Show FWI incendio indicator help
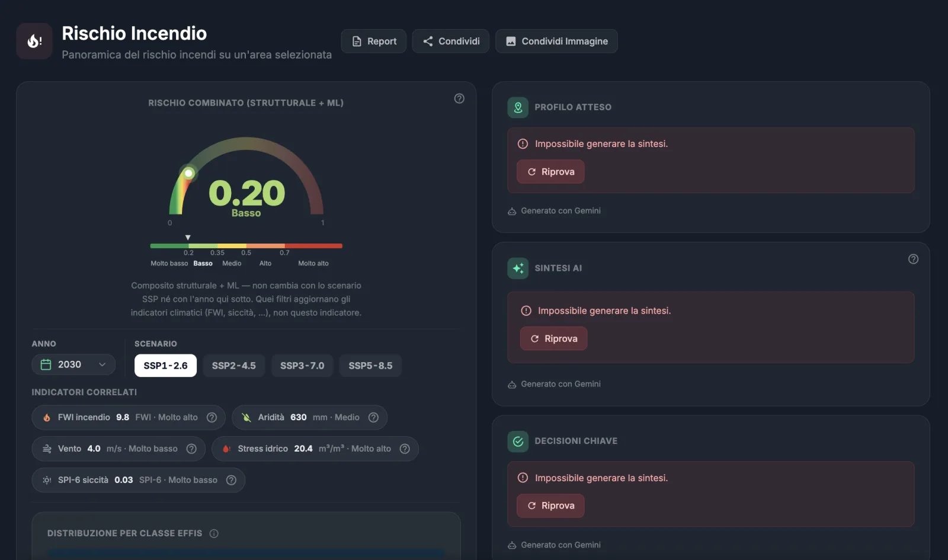The image size is (948, 560). 212,417
